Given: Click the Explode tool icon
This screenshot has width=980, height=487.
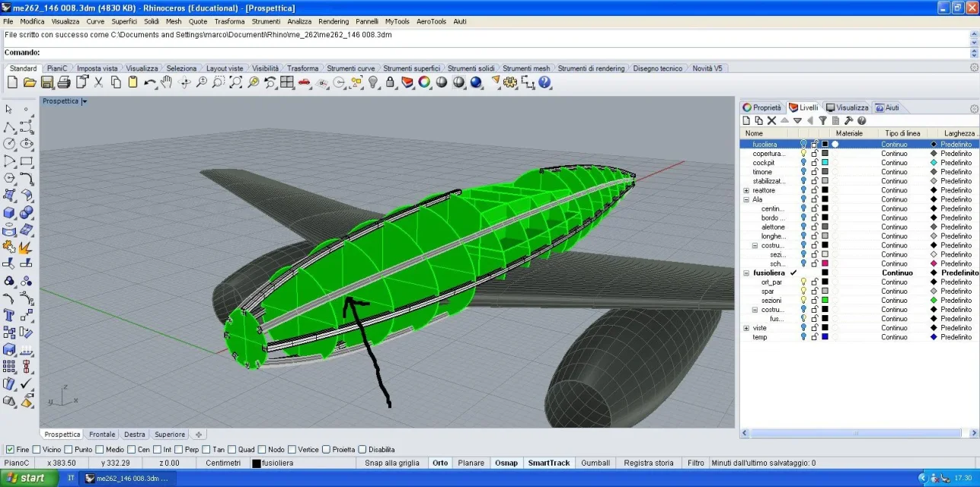Looking at the screenshot, I should tap(27, 247).
